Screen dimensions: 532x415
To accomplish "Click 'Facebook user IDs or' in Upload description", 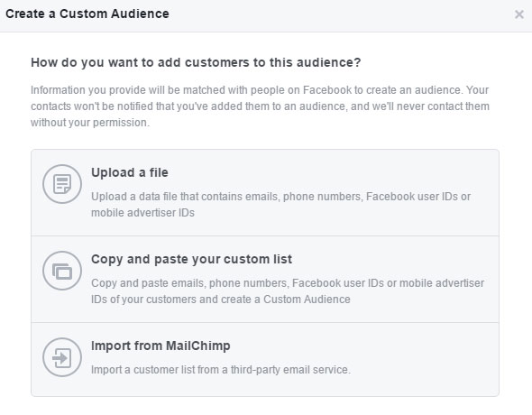I will [x=418, y=196].
